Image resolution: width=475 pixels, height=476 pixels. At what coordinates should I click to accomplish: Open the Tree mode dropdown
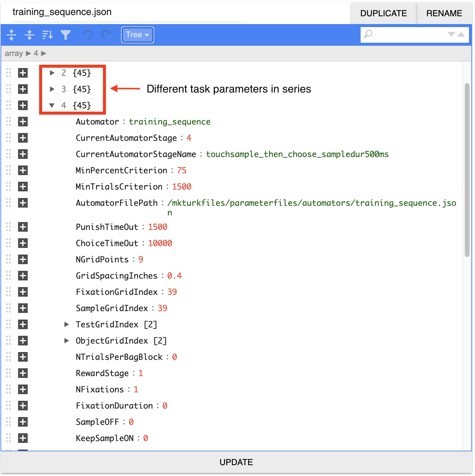click(138, 35)
